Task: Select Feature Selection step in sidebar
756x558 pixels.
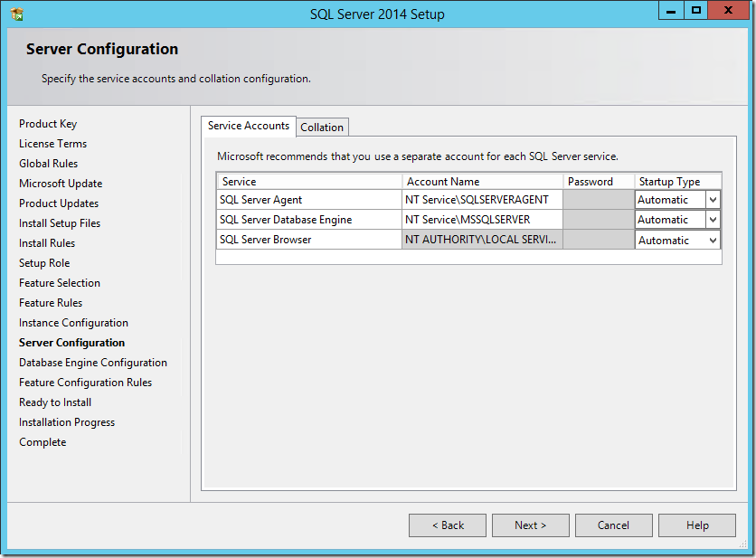Action: 60,283
